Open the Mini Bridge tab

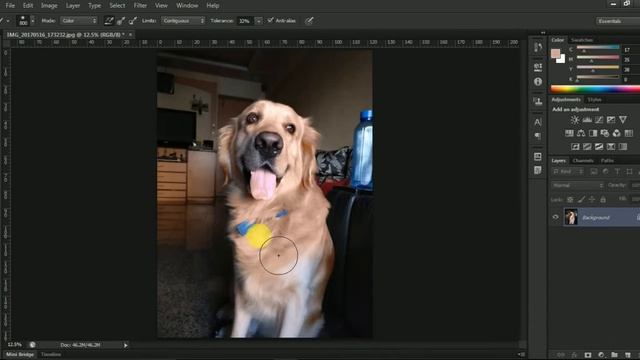click(x=20, y=354)
